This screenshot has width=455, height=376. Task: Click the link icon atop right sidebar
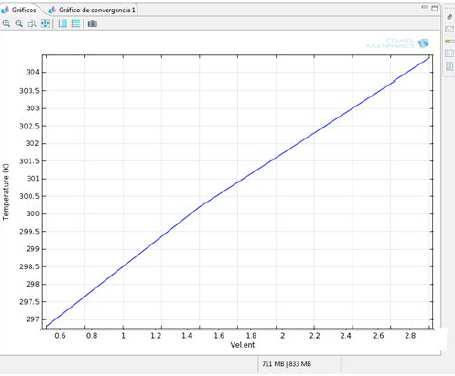click(x=449, y=17)
